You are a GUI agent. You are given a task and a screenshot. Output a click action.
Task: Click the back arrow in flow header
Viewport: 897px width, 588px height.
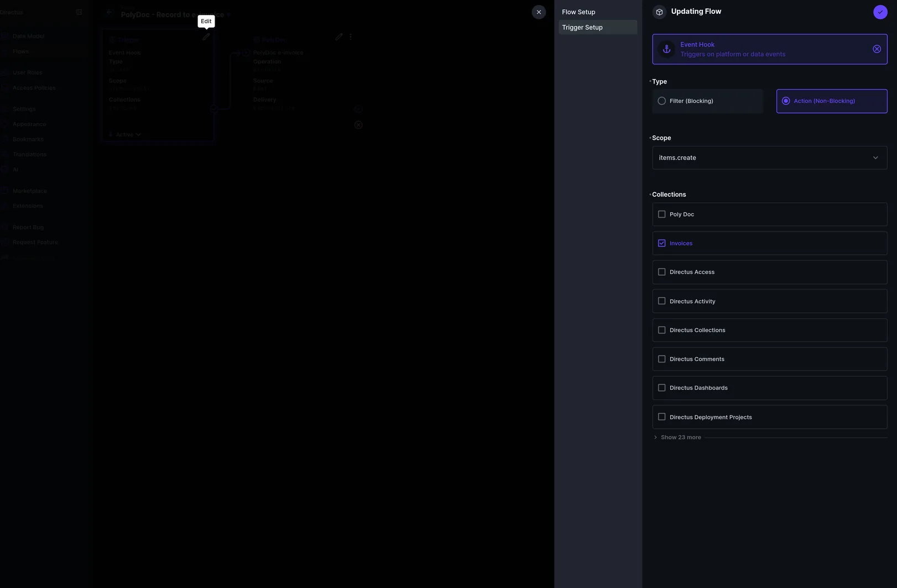click(109, 13)
